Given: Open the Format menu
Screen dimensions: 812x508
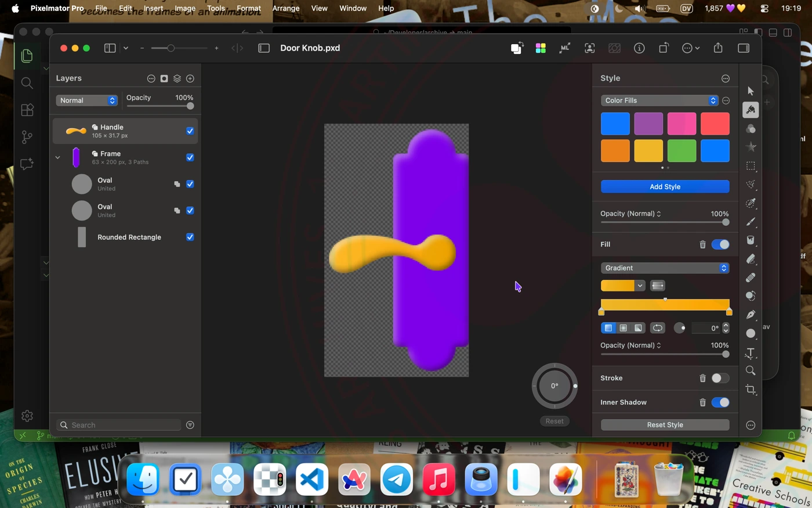Looking at the screenshot, I should 249,8.
